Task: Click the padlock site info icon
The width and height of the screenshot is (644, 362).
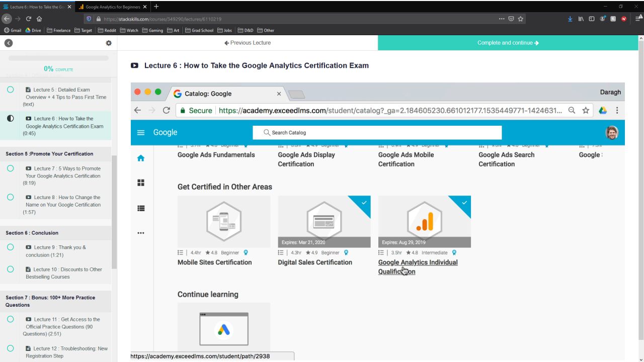Action: click(x=99, y=19)
